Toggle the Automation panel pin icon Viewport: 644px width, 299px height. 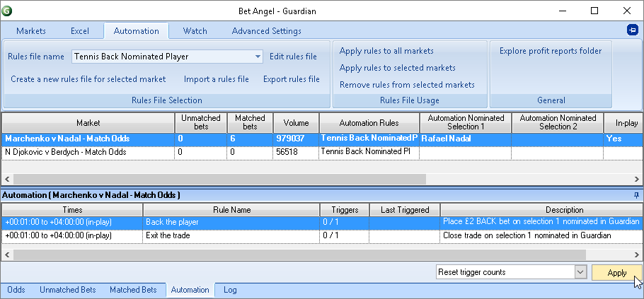(x=637, y=195)
